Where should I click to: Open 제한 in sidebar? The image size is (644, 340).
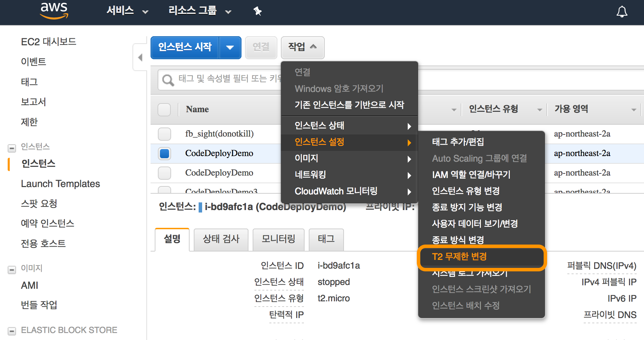coord(29,122)
